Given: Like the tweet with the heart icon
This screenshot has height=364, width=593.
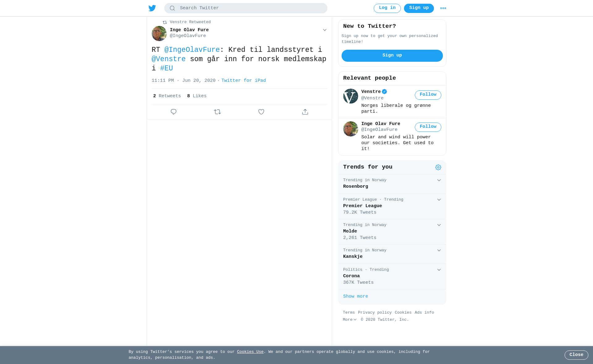Looking at the screenshot, I should [x=261, y=112].
